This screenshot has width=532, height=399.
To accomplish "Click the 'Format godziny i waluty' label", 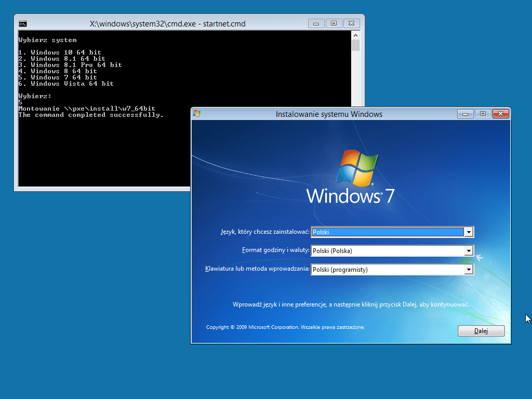I will coord(275,250).
